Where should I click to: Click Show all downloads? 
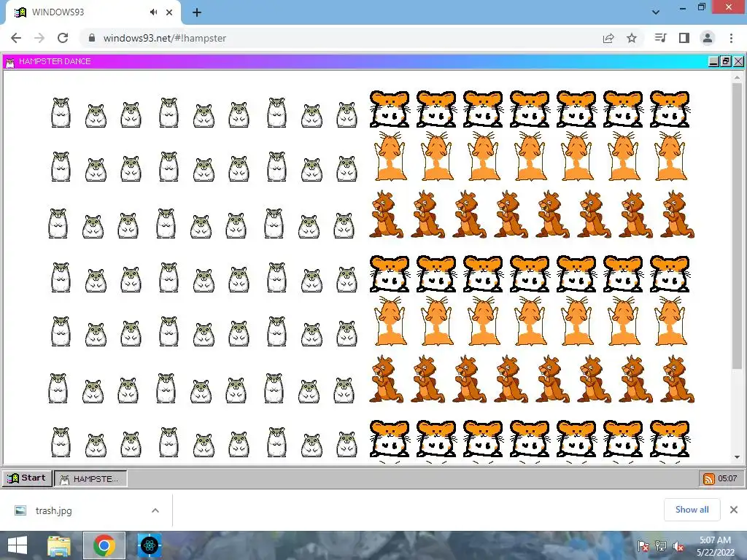pos(692,510)
